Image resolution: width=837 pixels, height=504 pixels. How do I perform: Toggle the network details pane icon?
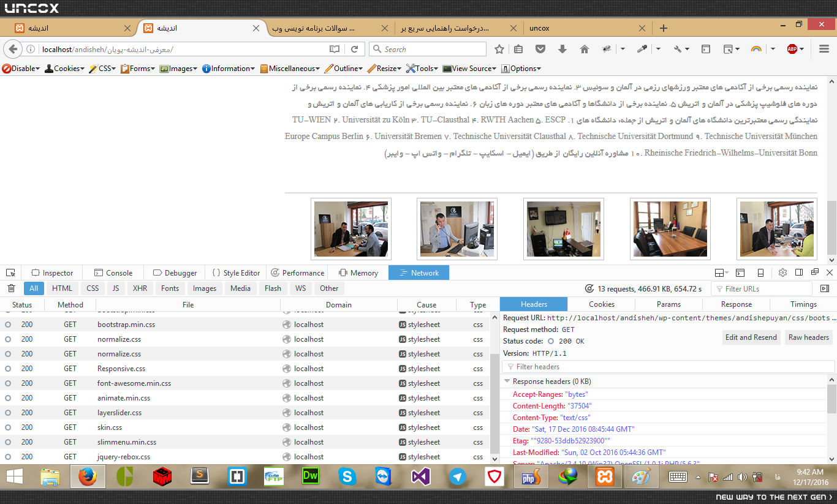[x=824, y=288]
